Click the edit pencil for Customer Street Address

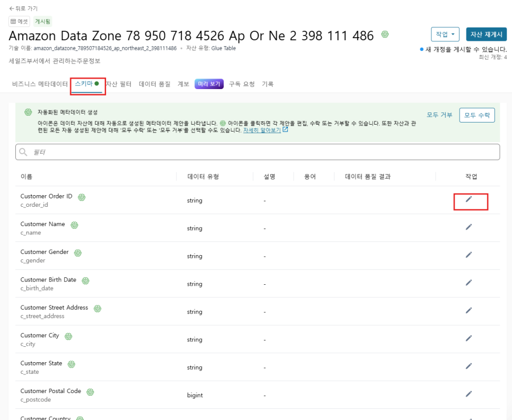tap(469, 310)
